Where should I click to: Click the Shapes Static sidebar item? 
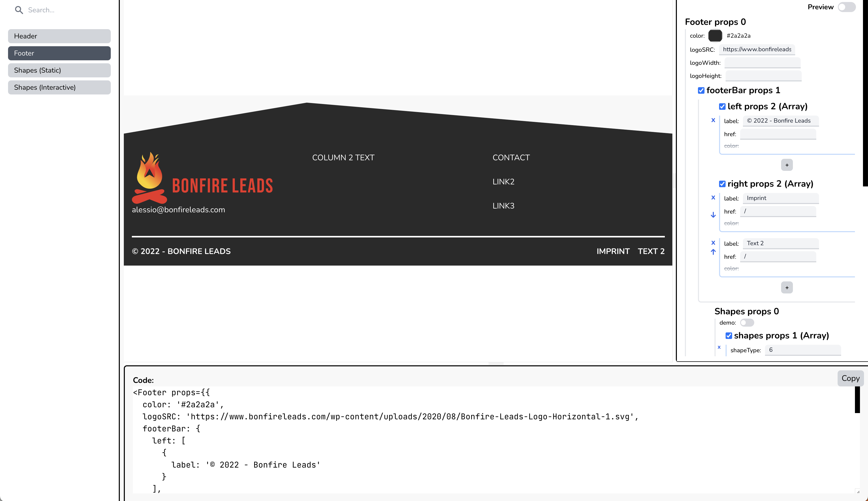pyautogui.click(x=59, y=70)
